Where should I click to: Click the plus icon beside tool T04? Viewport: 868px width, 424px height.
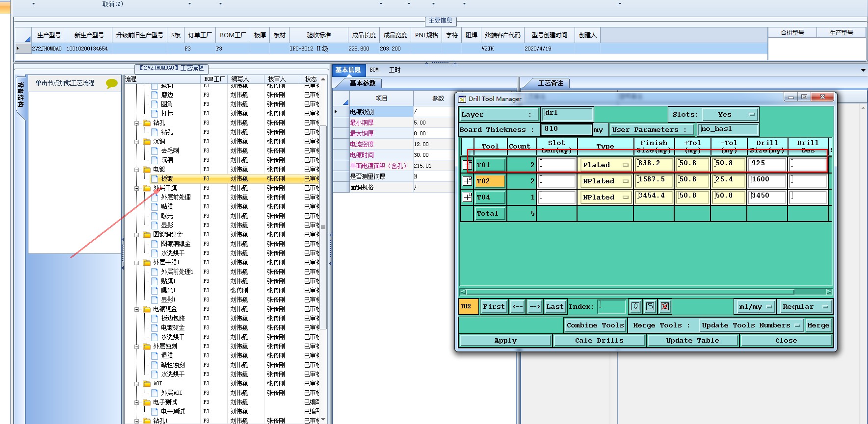(467, 198)
